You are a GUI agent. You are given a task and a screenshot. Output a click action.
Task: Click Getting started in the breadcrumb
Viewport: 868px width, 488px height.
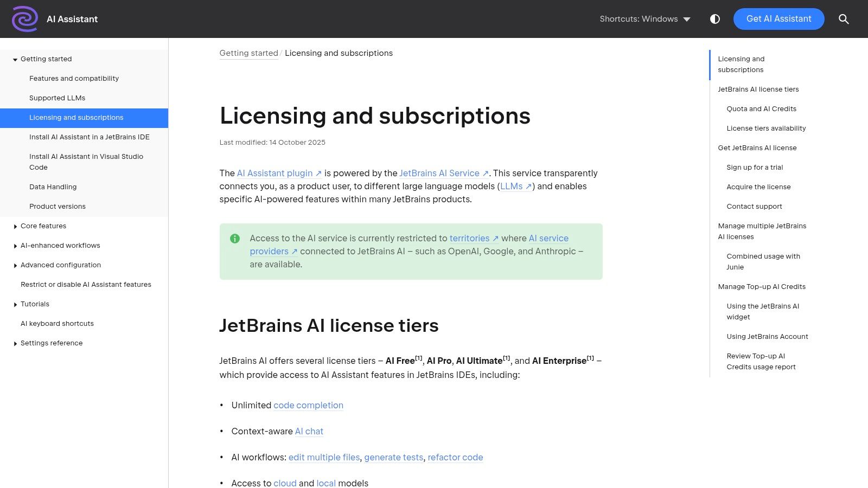click(x=248, y=53)
